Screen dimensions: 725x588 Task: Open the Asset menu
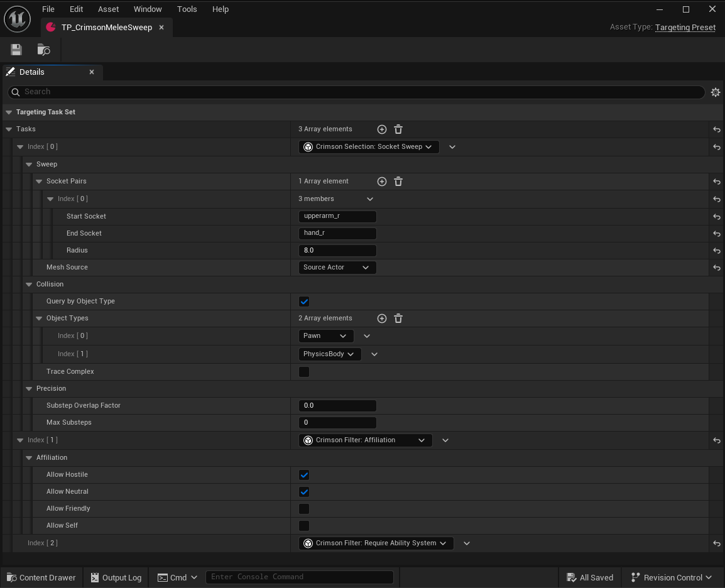point(108,9)
